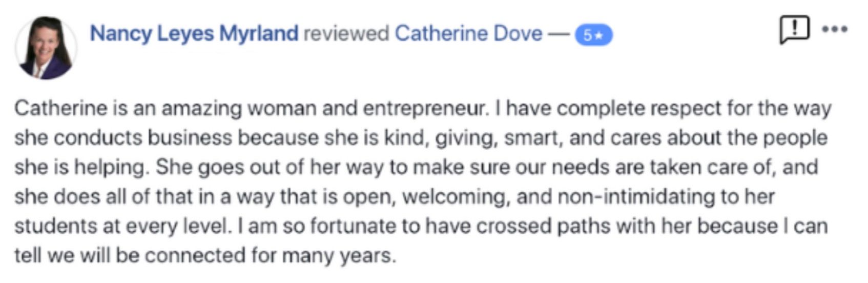Click the word "entrepreneur" in the review
Screen dimensions: 868x283
coord(423,109)
